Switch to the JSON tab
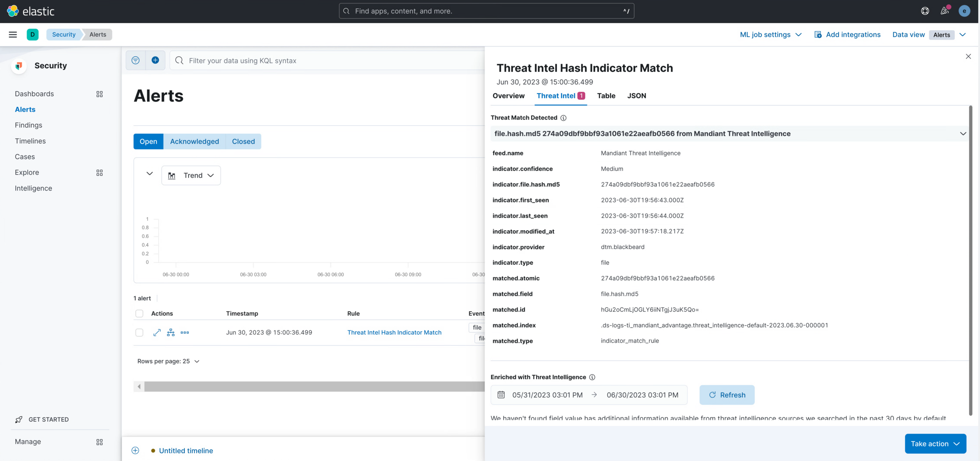Image resolution: width=980 pixels, height=461 pixels. 636,96
